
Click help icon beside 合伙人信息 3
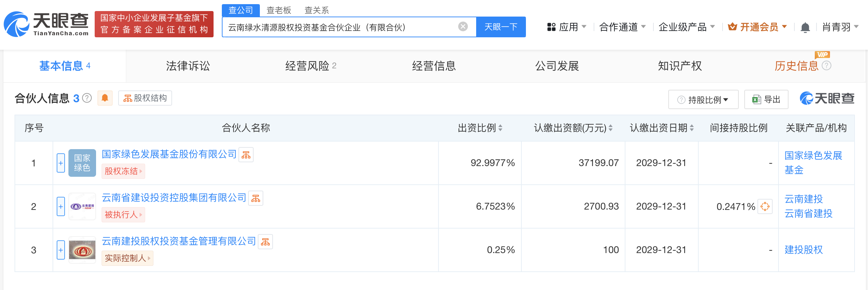pyautogui.click(x=87, y=98)
